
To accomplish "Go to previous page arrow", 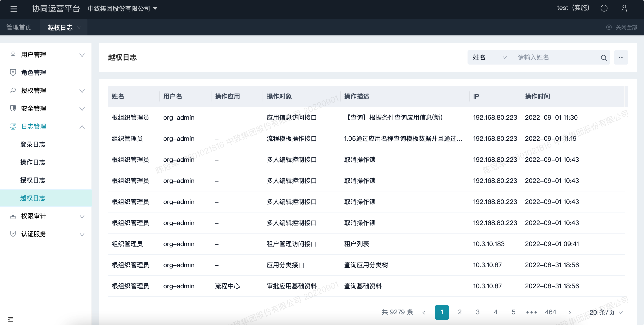I will 424,312.
